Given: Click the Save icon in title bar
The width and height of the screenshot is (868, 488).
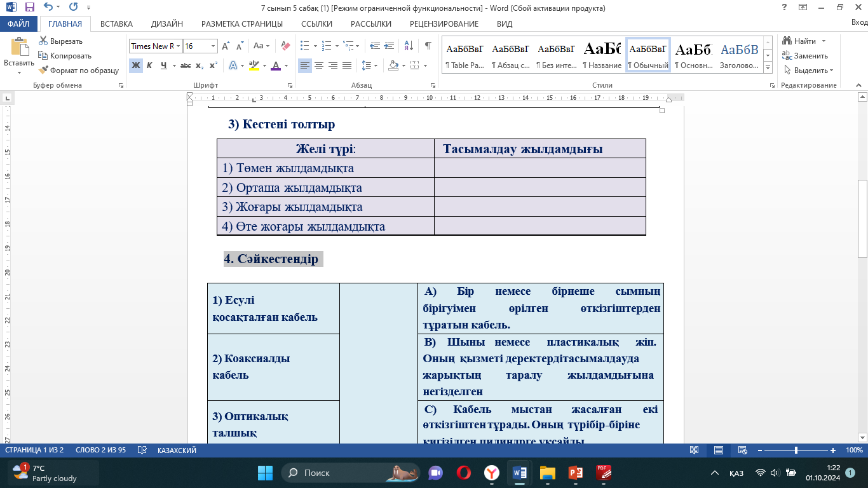Looking at the screenshot, I should click(x=29, y=8).
